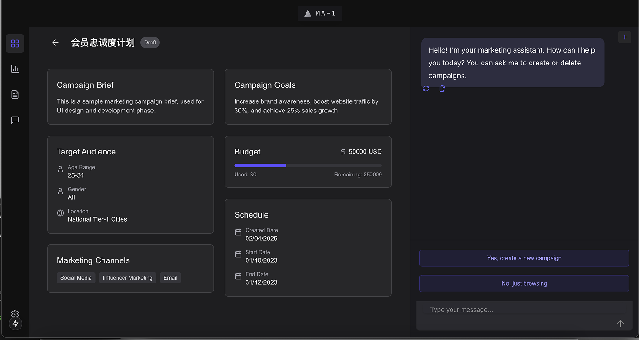The width and height of the screenshot is (644, 340).
Task: Open the chat bubble sidebar icon
Action: pyautogui.click(x=15, y=120)
